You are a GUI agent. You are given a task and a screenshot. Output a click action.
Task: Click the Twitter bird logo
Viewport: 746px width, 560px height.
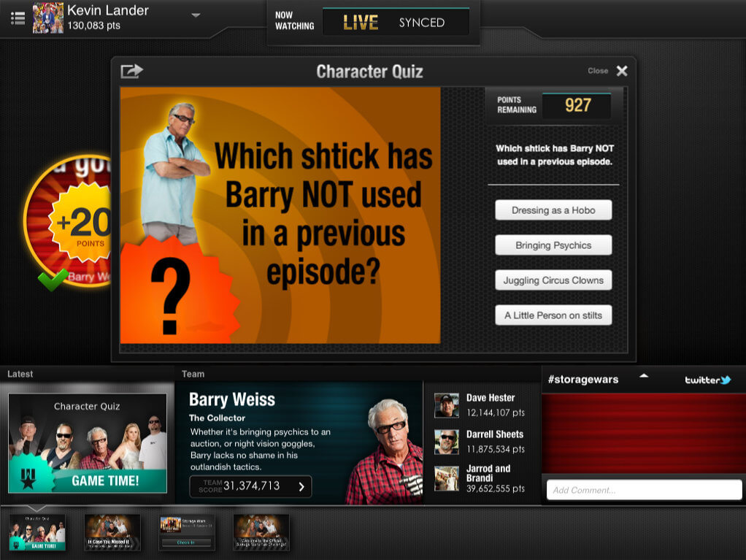724,380
